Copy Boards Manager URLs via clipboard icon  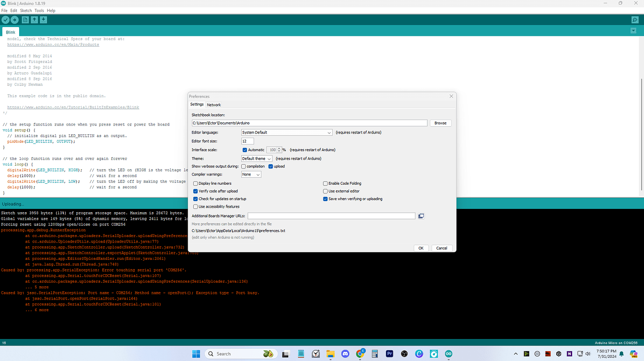click(421, 215)
